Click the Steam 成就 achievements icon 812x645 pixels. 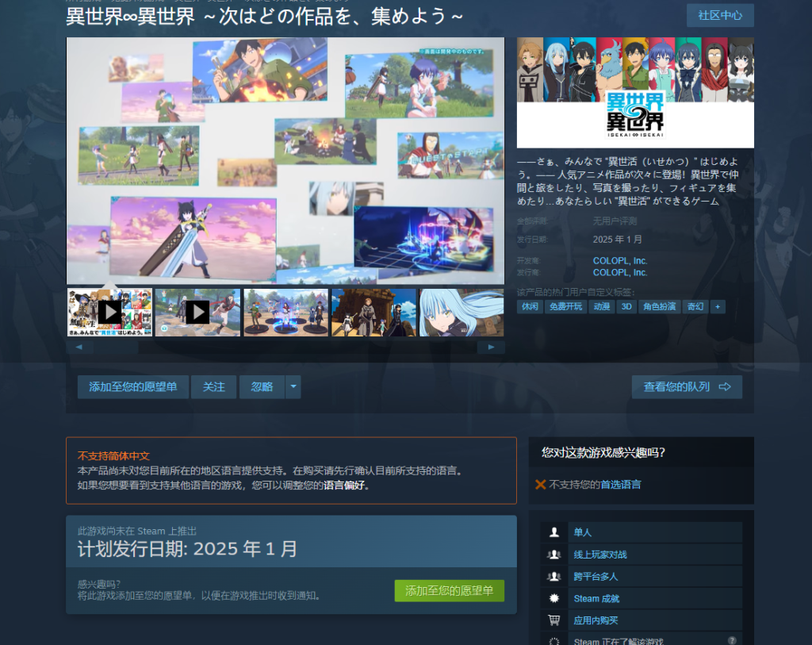554,598
